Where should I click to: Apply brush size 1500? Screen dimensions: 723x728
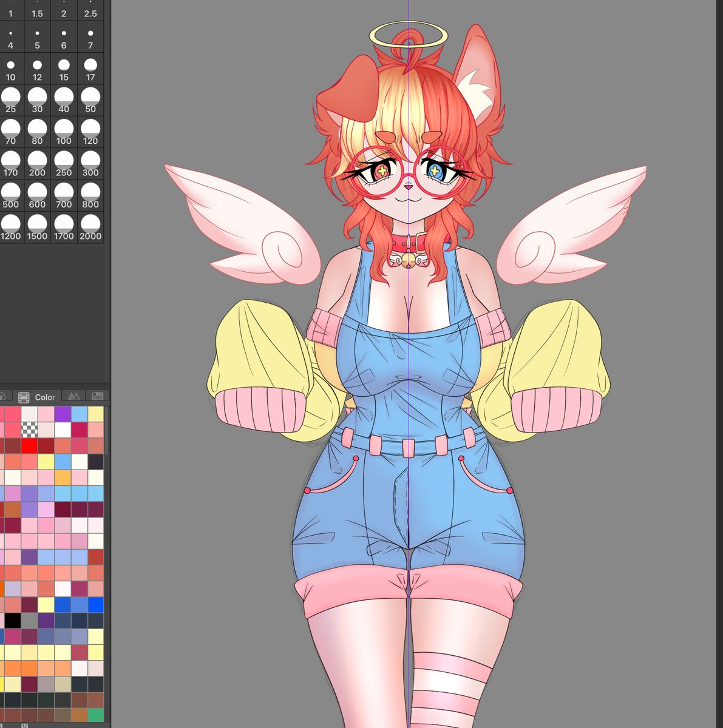[37, 227]
